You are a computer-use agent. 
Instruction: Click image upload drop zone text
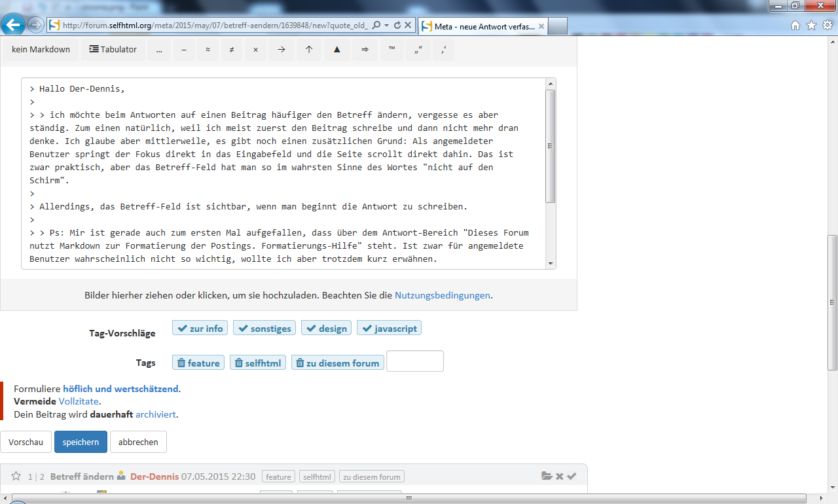coord(288,295)
